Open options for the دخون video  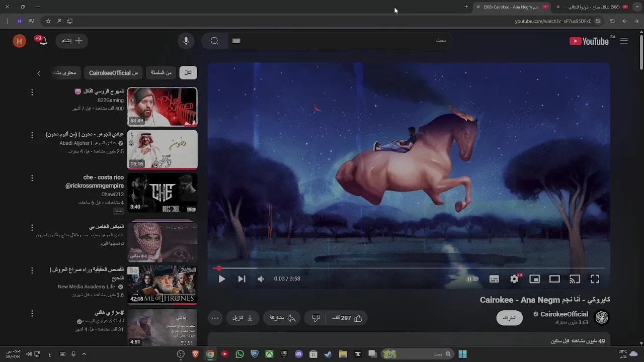click(32, 135)
